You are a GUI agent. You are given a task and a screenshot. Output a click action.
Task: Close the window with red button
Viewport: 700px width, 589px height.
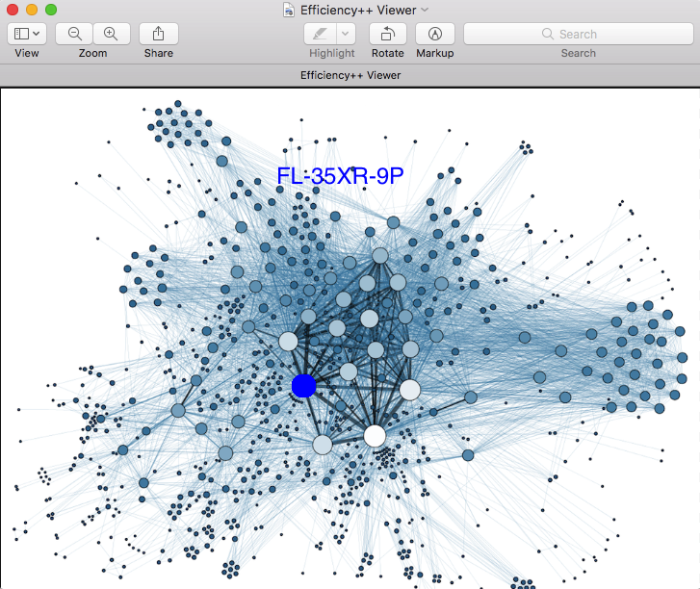pos(13,10)
